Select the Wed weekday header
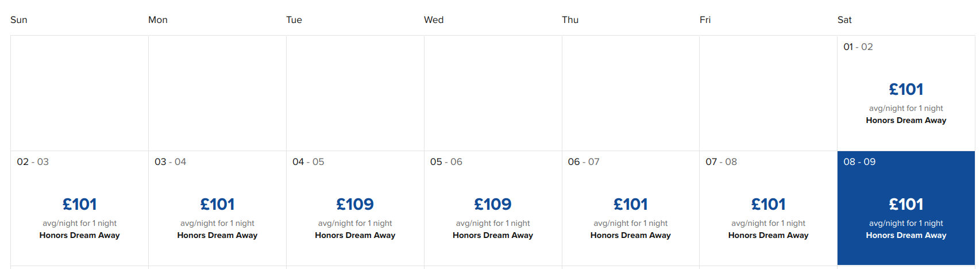This screenshot has width=980, height=269. click(434, 20)
